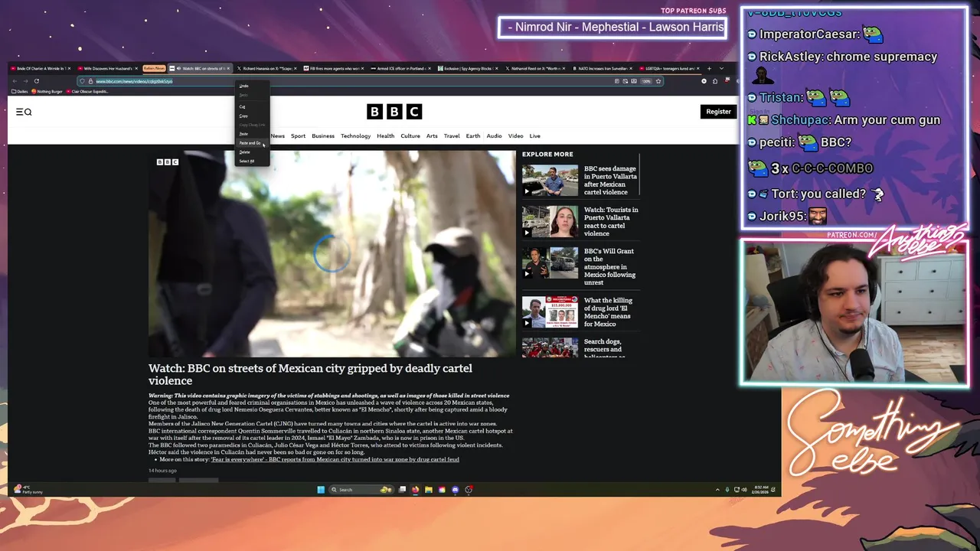This screenshot has height=551, width=980.
Task: Click the bookmark star icon in address bar
Action: 658,81
